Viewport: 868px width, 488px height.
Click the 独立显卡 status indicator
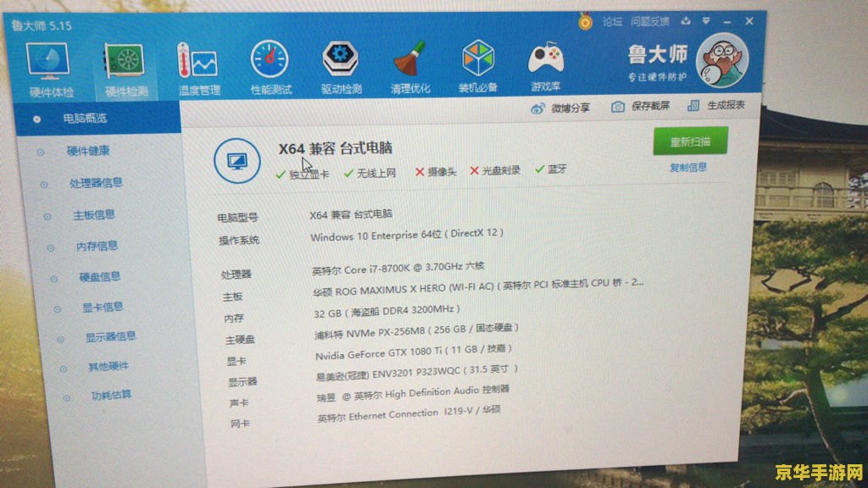[303, 175]
